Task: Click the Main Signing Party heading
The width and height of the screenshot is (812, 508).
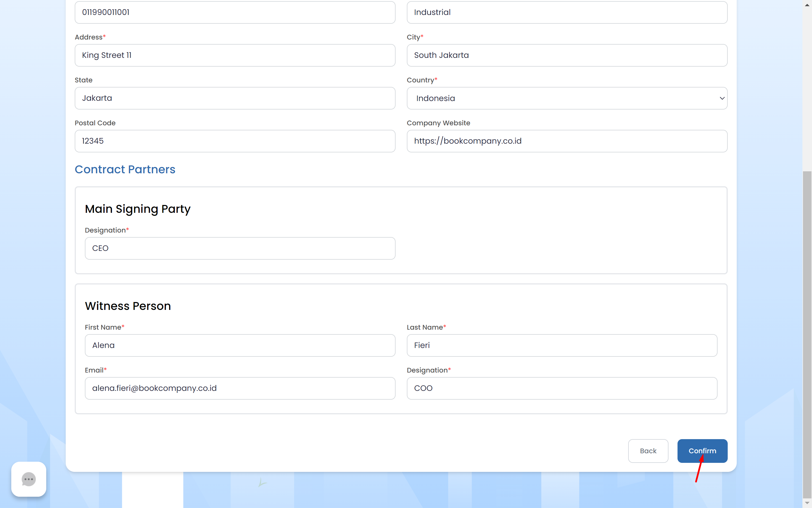Action: point(138,209)
